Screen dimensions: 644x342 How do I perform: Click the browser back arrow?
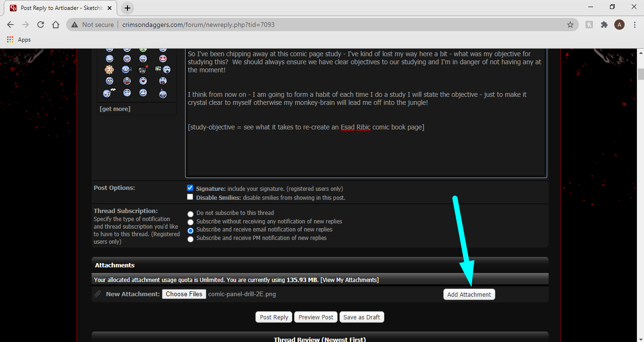(x=10, y=25)
